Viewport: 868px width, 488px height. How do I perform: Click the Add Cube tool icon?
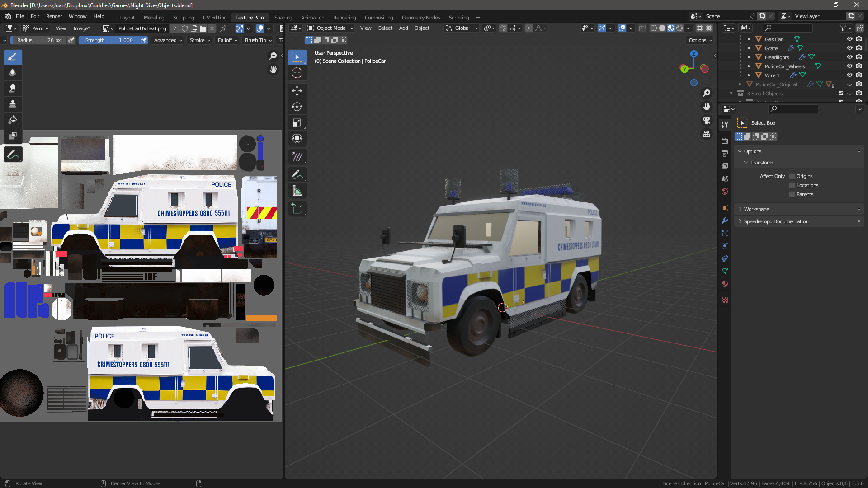click(x=297, y=209)
